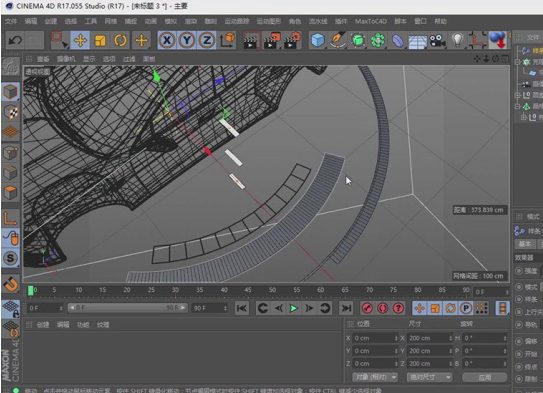Screen dimensions: 543x393
Task: Switch to Edges mode in left sidebar
Action: [10, 172]
